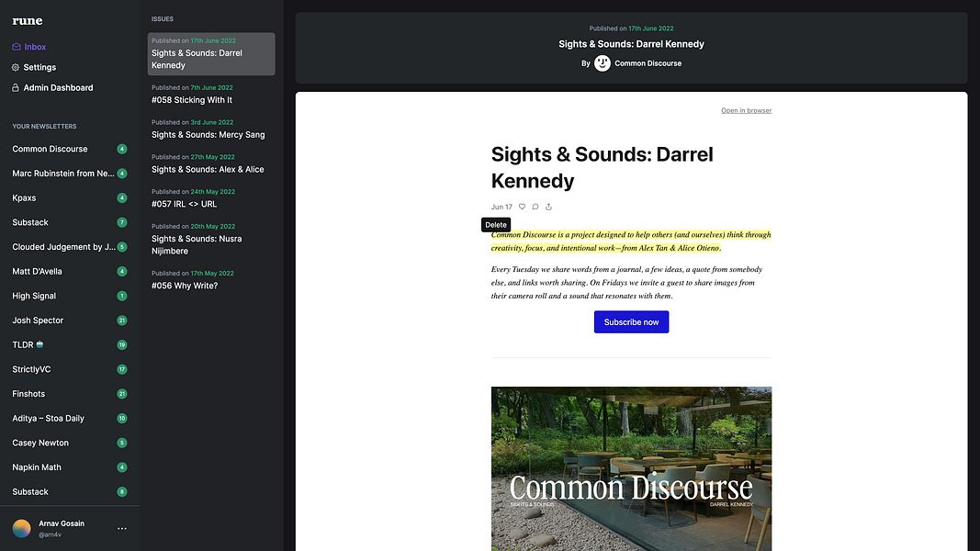980x551 pixels.
Task: Click the unread badge beside Common Discourse
Action: pos(122,149)
